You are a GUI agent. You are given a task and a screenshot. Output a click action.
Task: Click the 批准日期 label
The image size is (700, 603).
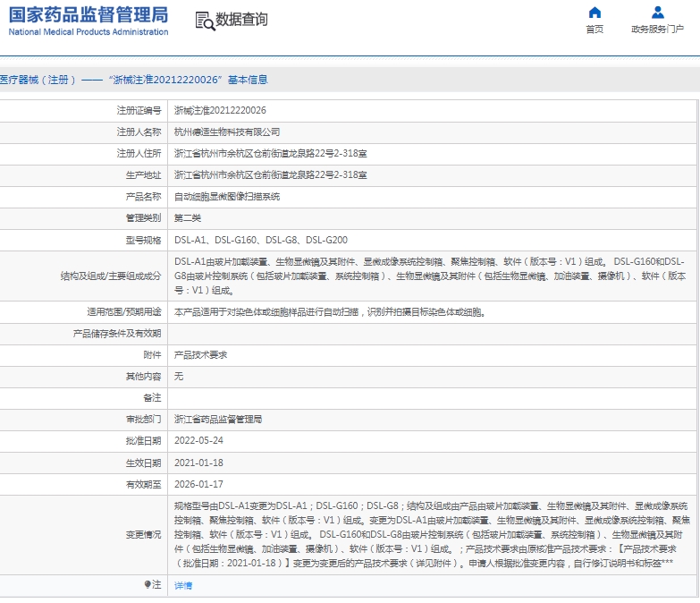click(x=143, y=441)
